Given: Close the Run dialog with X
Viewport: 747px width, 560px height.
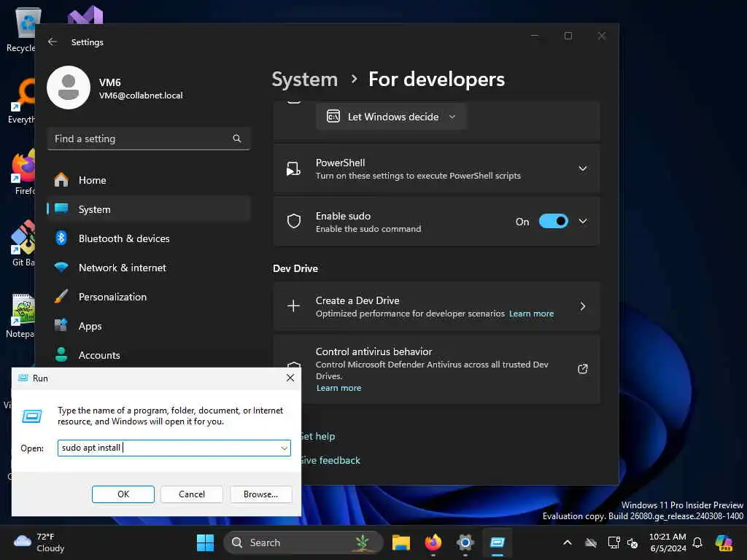Looking at the screenshot, I should (x=290, y=378).
